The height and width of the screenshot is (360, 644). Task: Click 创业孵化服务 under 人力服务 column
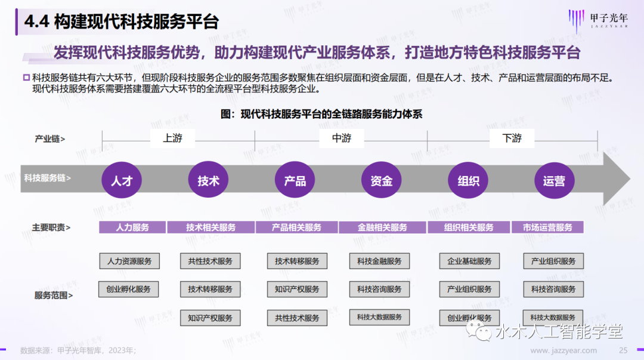click(128, 289)
